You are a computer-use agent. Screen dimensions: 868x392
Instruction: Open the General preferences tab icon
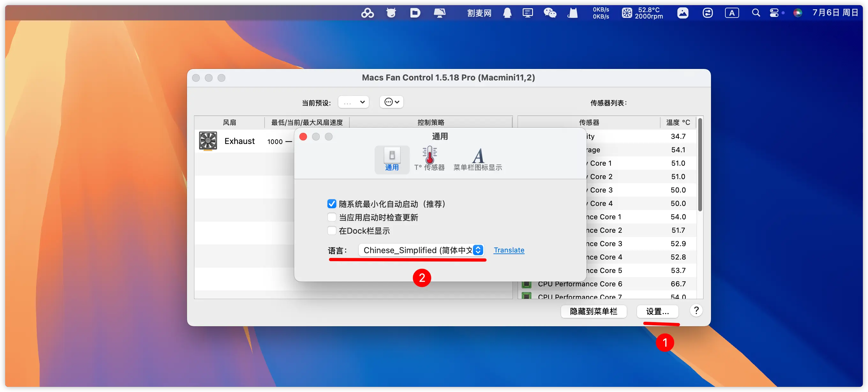392,159
